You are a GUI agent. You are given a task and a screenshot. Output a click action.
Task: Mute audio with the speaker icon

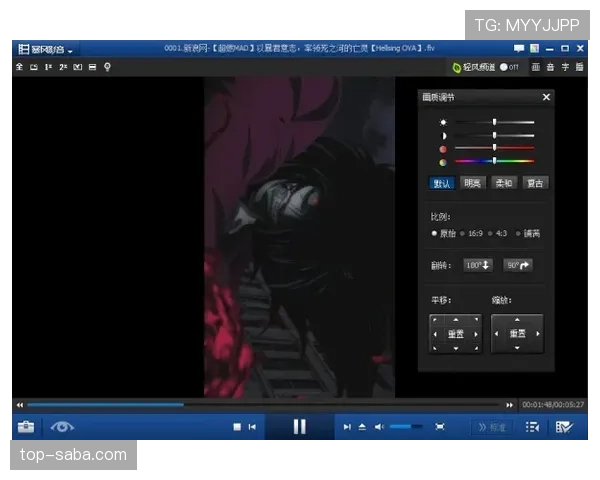(379, 427)
